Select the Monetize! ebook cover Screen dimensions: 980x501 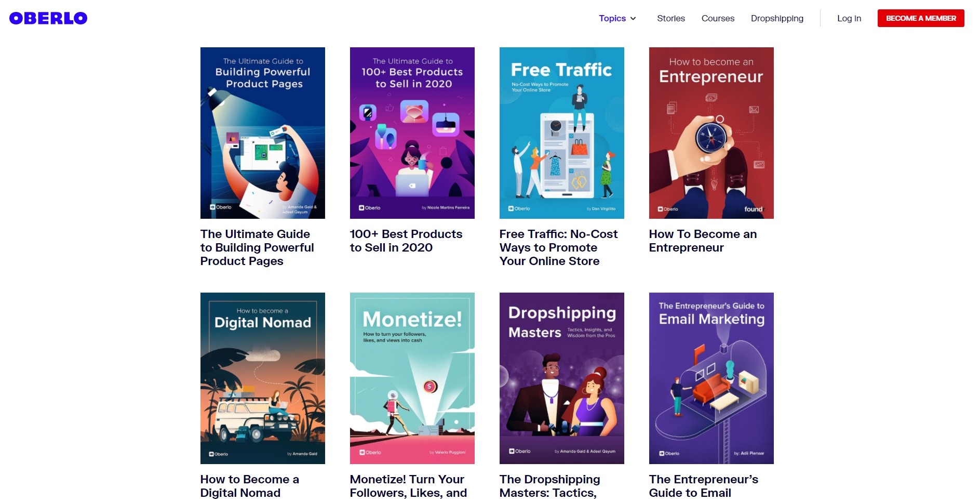(x=412, y=378)
